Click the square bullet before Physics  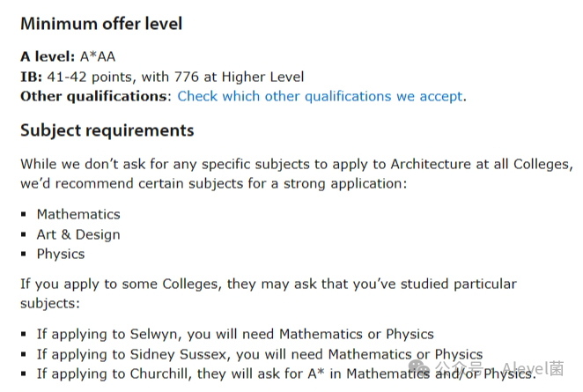coord(24,254)
